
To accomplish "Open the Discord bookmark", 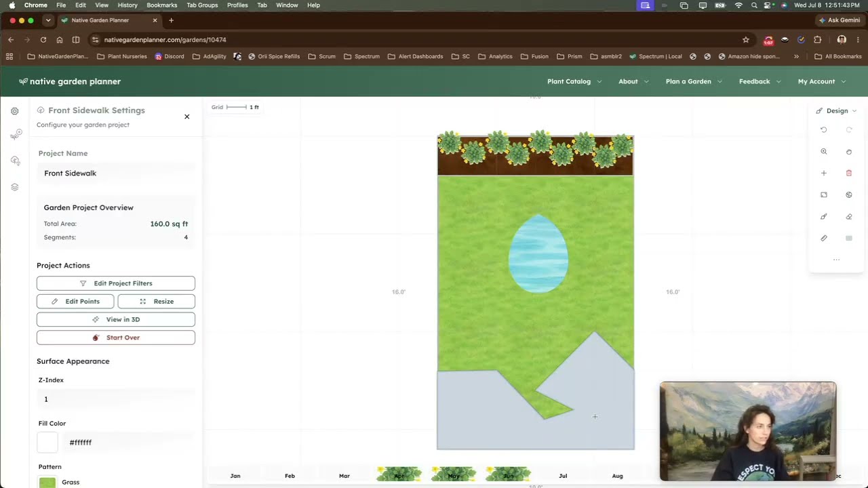I will tap(170, 56).
